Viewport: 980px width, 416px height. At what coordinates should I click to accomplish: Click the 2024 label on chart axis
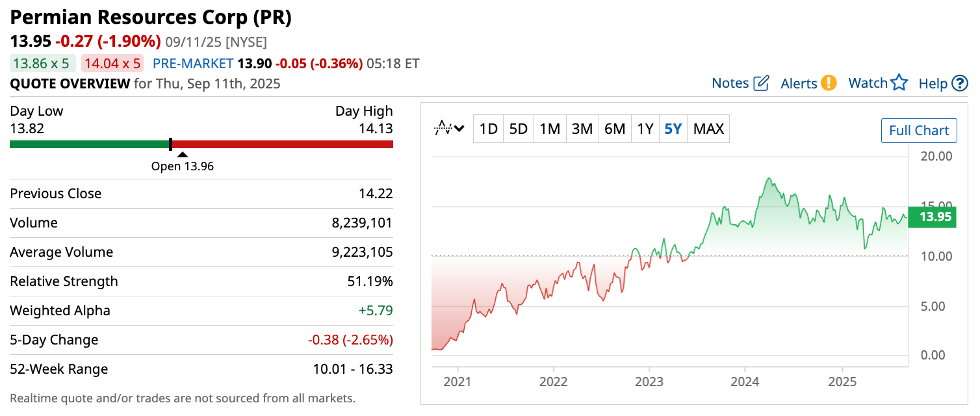point(745,382)
